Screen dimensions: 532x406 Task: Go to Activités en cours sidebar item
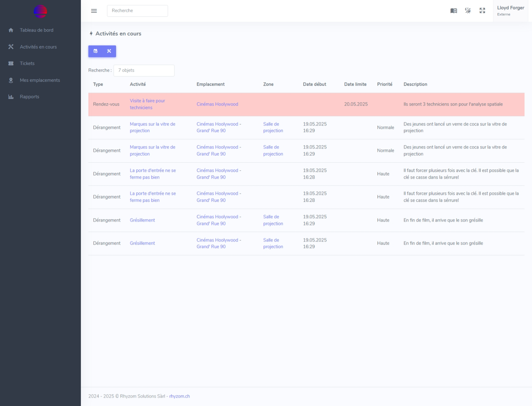point(38,47)
